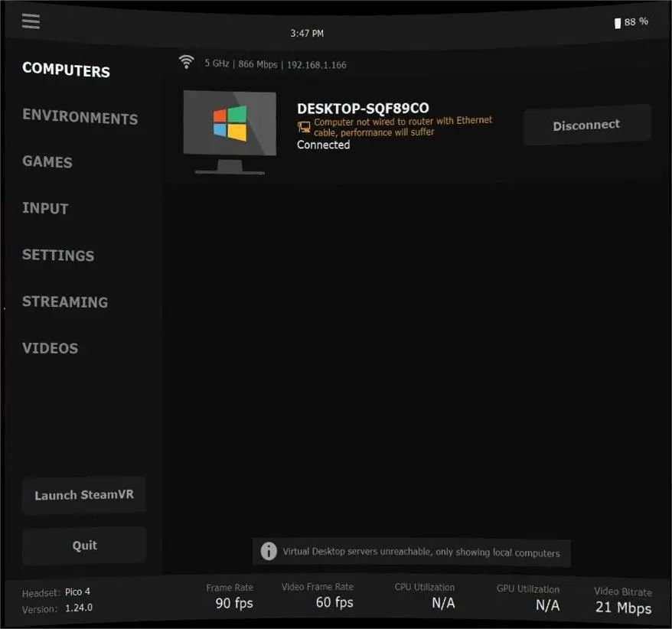Click the servers unreachable notice
The image size is (672, 629).
412,552
